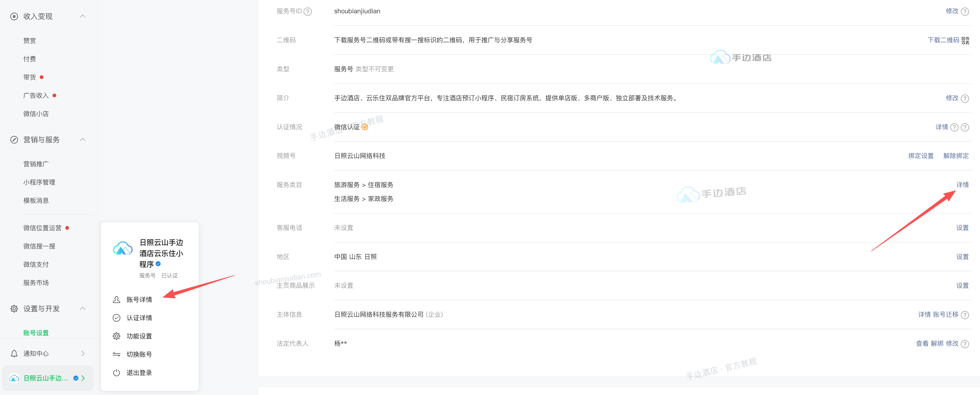Click the checkmark icon beside 认证详情

(x=117, y=318)
